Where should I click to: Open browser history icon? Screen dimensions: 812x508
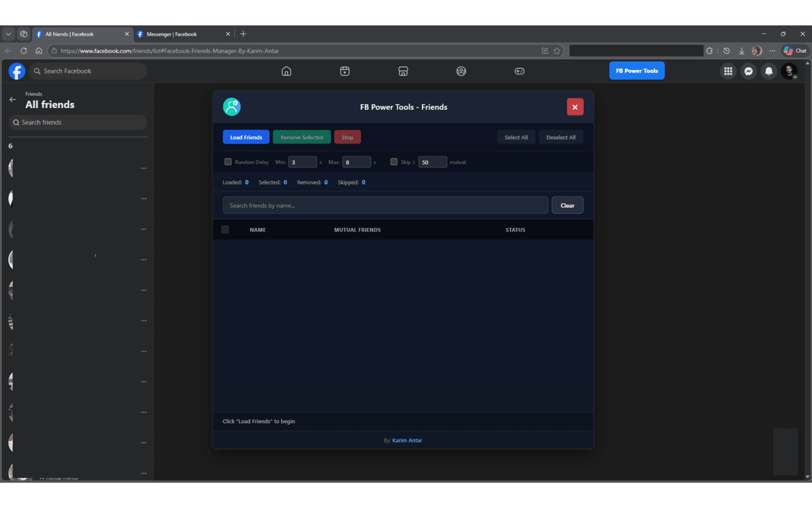(x=726, y=51)
